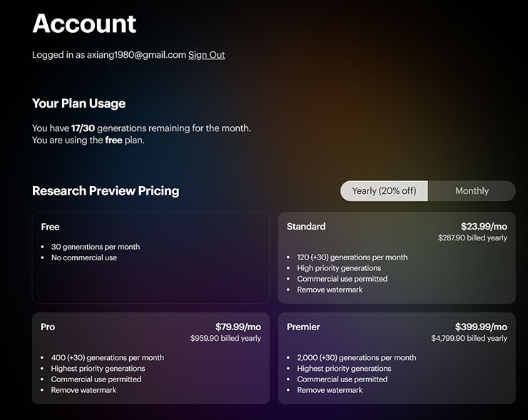Click the $4,799.90 billed yearly note
The image size is (528, 420).
[x=469, y=339]
